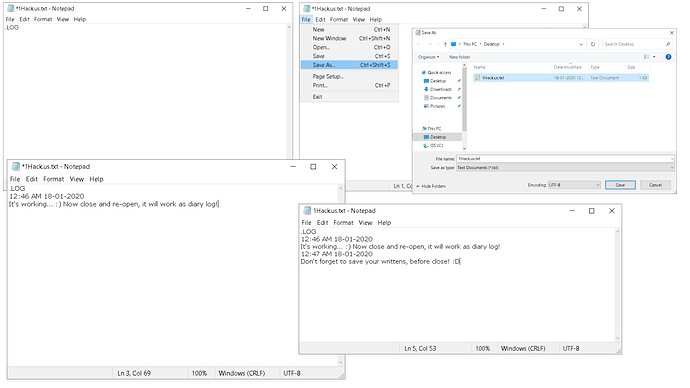Expand the address bar history dropdown
The width and height of the screenshot is (690, 388).
point(581,44)
